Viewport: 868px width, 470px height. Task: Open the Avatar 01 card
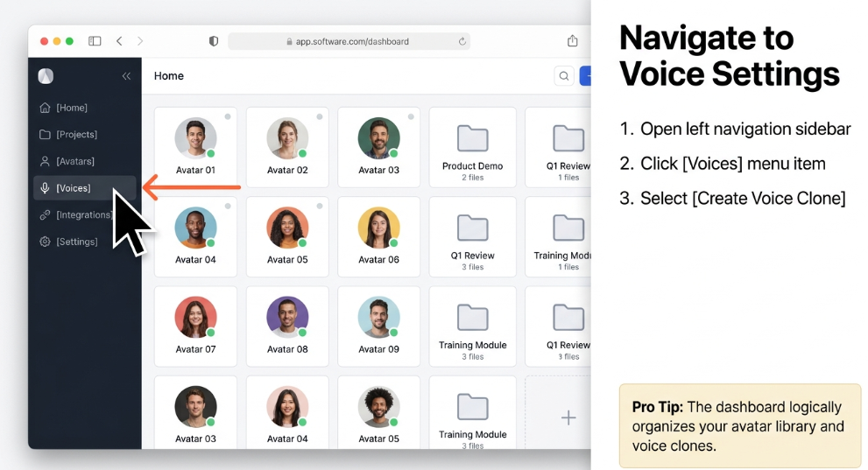tap(195, 147)
